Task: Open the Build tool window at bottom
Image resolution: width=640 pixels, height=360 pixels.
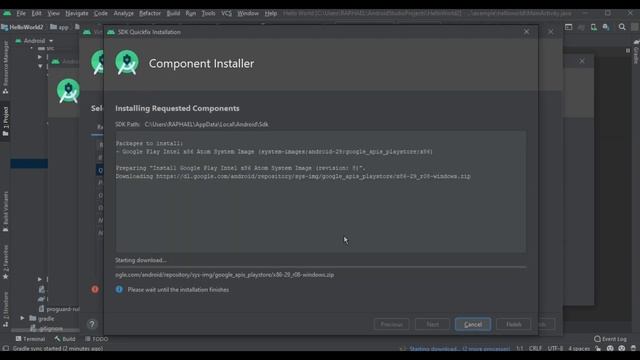Action: (65, 339)
